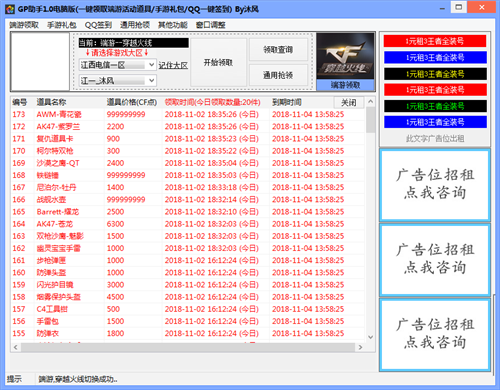Click the 当前：端游--穿越火线 black label
Viewport: 500px width, 390px height.
134,43
